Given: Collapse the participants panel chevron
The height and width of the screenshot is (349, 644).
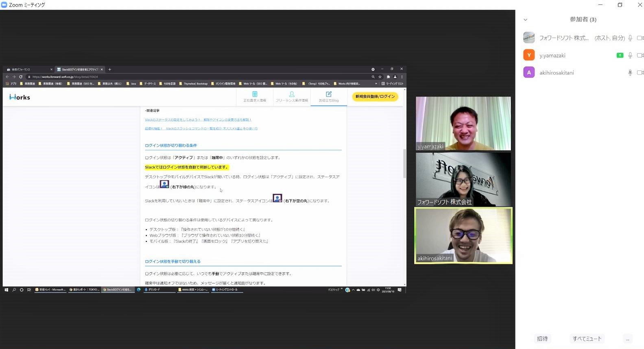Looking at the screenshot, I should (x=526, y=20).
